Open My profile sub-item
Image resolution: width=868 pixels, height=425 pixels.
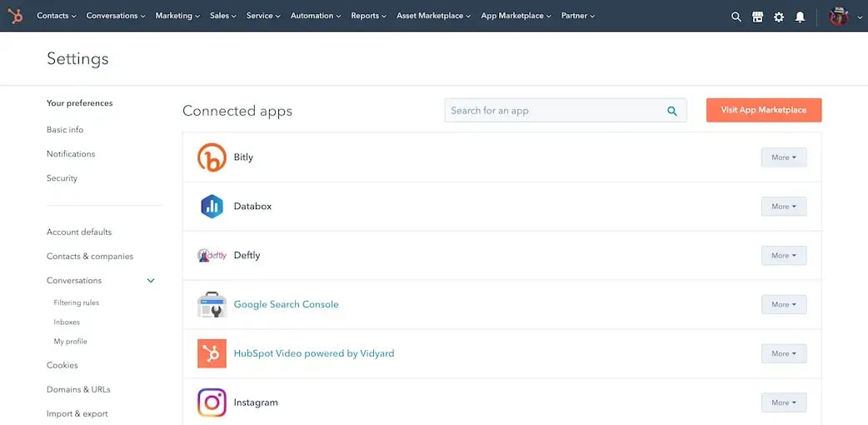70,342
